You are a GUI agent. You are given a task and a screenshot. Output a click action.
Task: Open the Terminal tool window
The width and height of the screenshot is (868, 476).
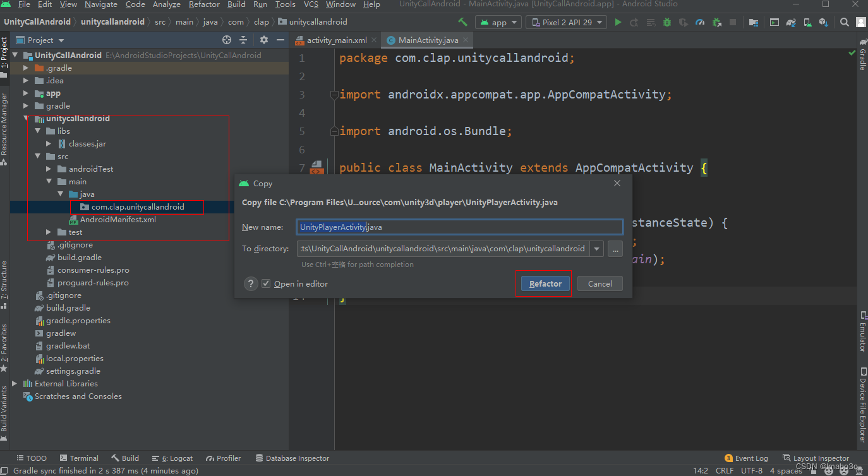[79, 458]
